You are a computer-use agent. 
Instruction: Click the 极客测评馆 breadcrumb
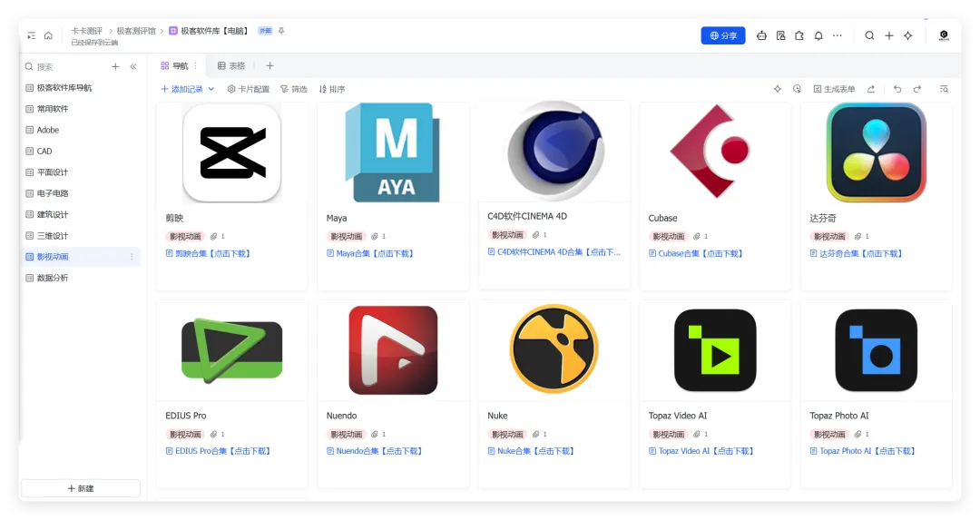pos(136,31)
